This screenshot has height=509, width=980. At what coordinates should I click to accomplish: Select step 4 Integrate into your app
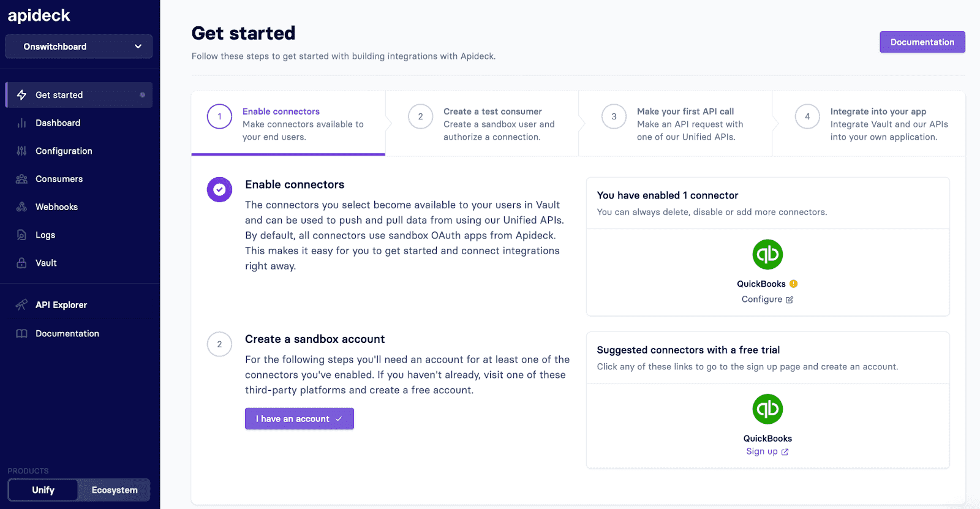[869, 124]
